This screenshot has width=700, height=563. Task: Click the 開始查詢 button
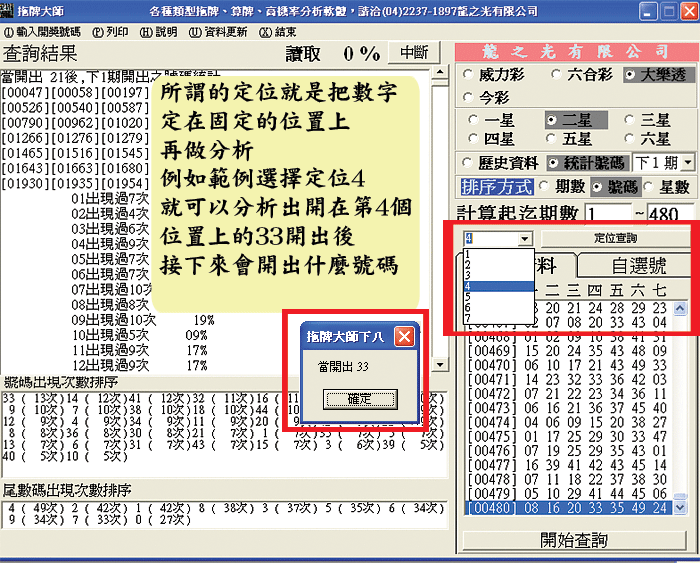pos(574,540)
